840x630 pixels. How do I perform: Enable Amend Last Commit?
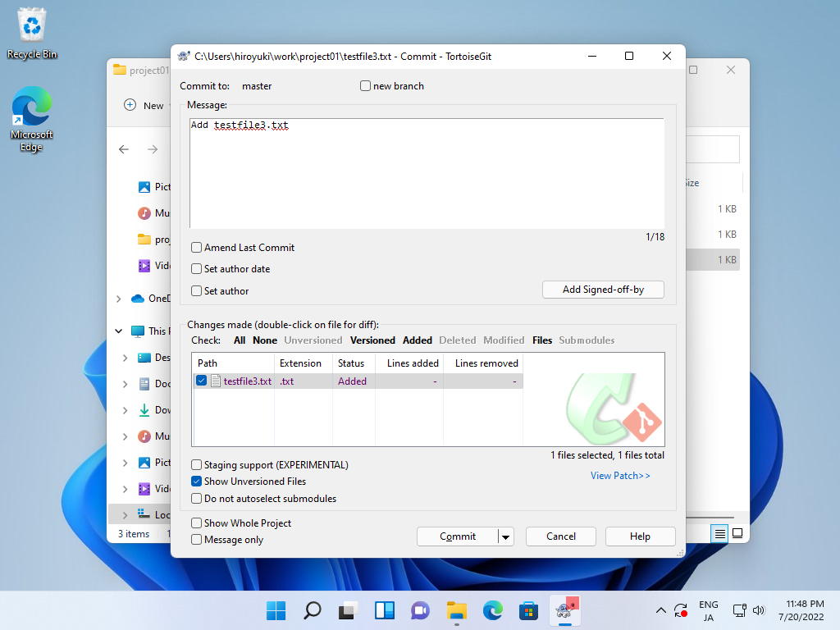[x=195, y=247]
